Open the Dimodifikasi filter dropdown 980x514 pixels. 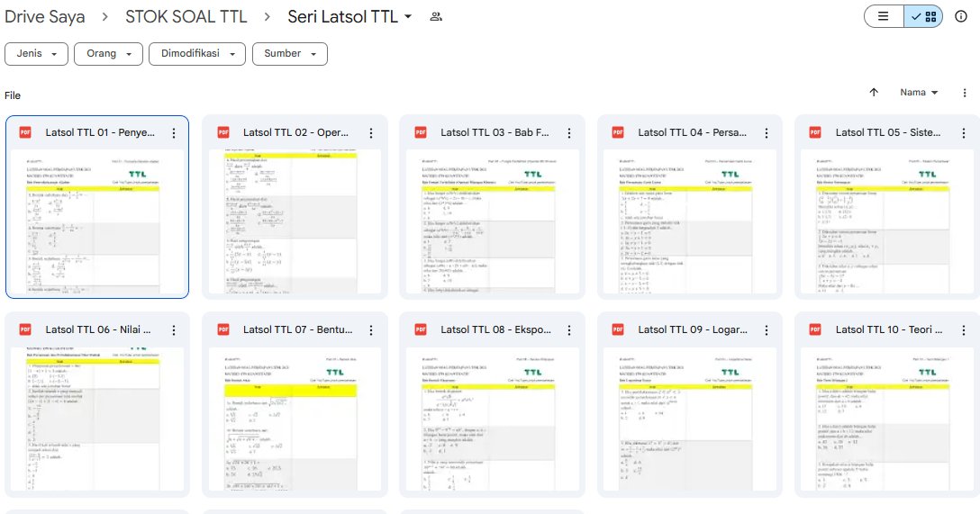pos(197,54)
